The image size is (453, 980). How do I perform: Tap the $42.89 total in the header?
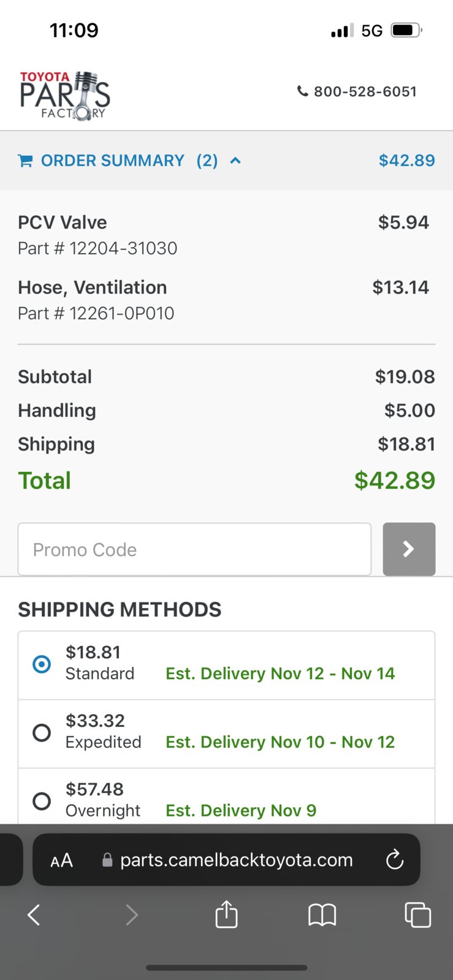406,161
